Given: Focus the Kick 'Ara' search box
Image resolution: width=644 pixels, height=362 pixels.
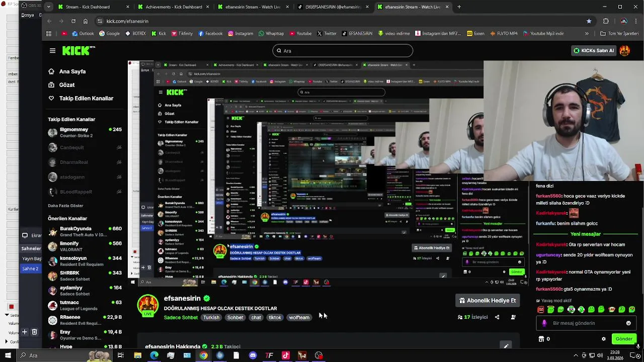Looking at the screenshot, I should tap(343, 51).
